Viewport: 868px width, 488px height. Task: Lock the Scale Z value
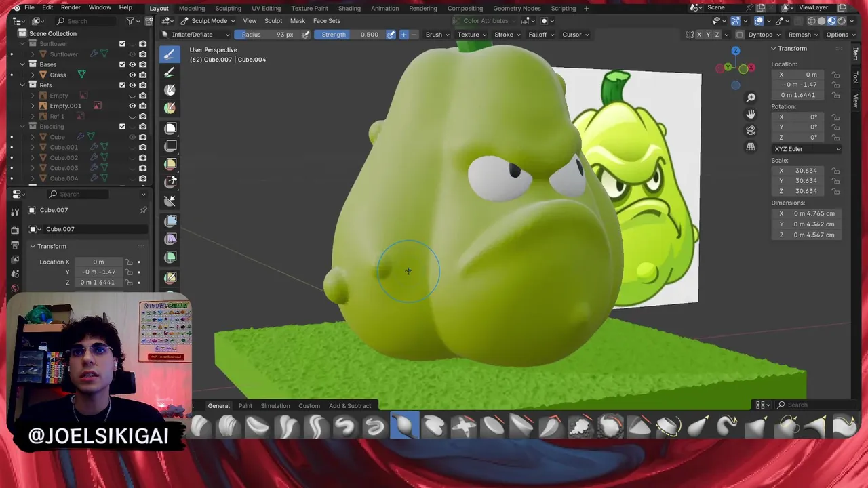pos(835,191)
